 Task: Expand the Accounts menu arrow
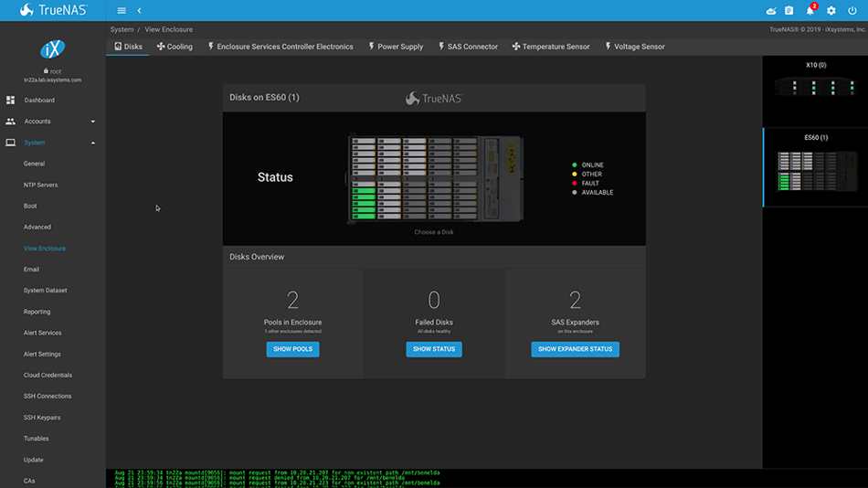[93, 122]
